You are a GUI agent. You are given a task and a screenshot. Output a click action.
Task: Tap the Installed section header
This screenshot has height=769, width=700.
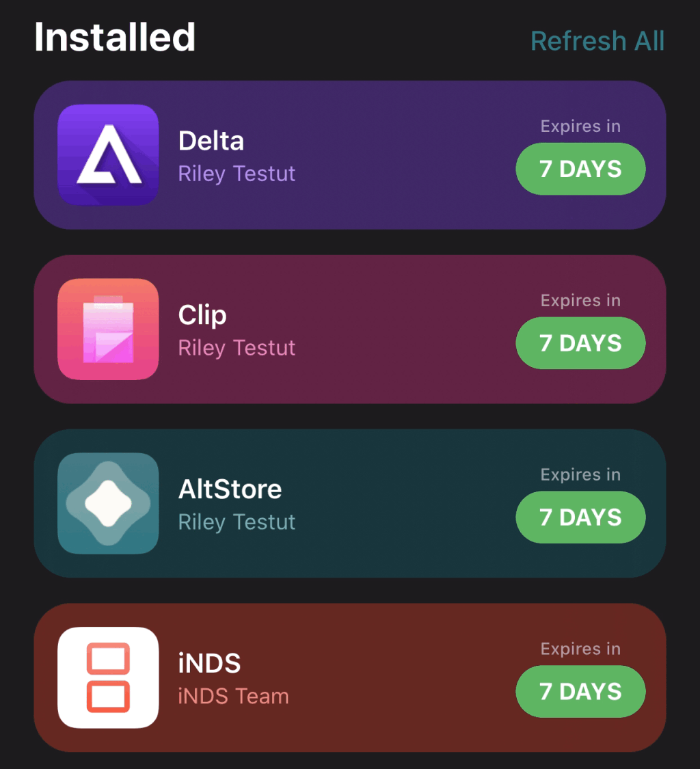click(115, 38)
